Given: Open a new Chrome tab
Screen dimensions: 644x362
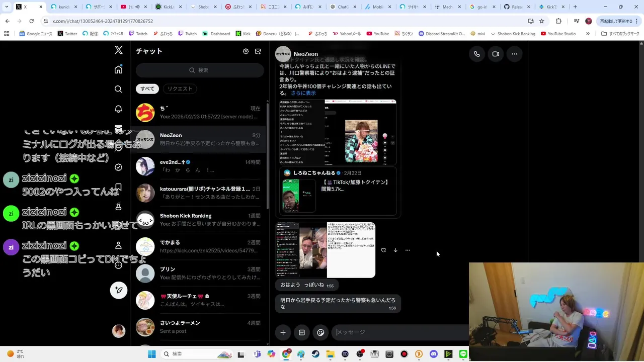Looking at the screenshot, I should [x=575, y=7].
